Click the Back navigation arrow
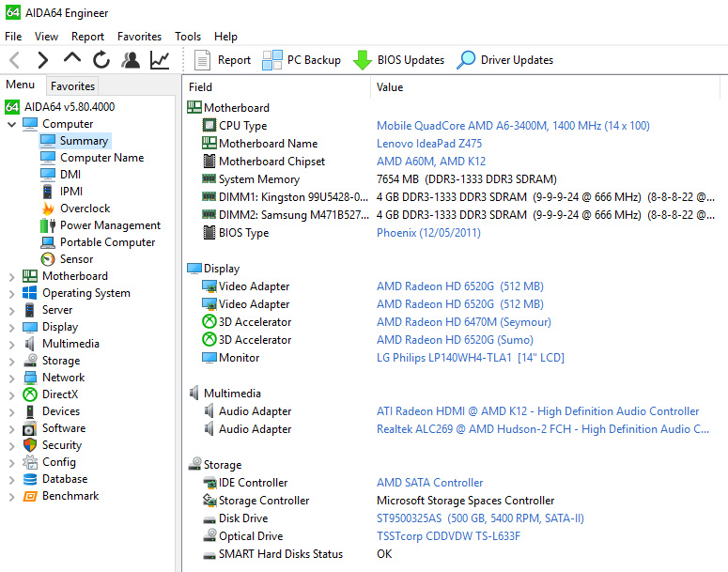Image resolution: width=728 pixels, height=572 pixels. (x=15, y=60)
